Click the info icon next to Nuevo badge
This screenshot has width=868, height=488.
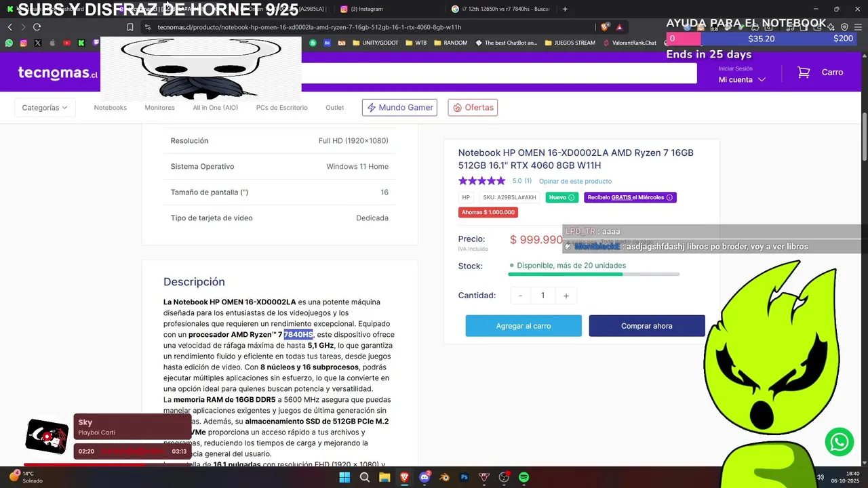pyautogui.click(x=571, y=197)
